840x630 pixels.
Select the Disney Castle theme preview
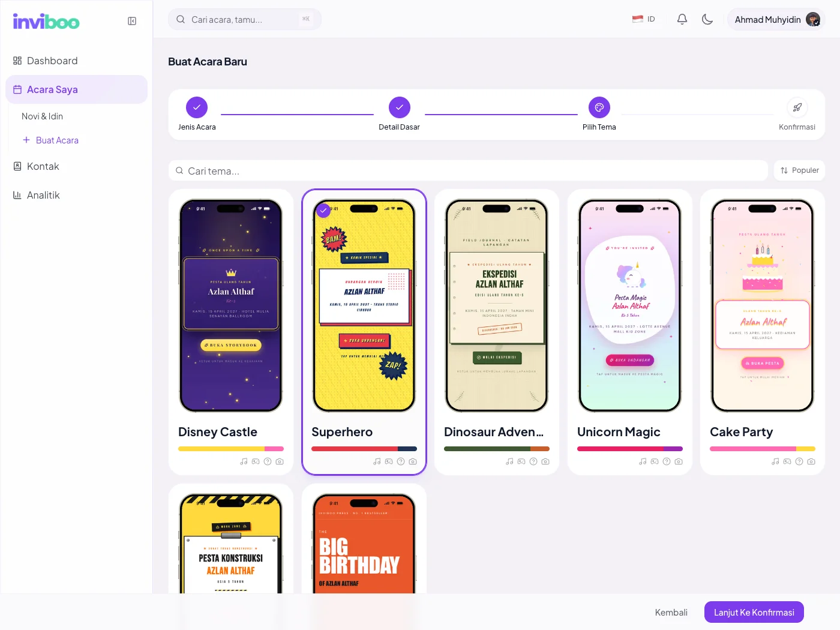(x=231, y=305)
